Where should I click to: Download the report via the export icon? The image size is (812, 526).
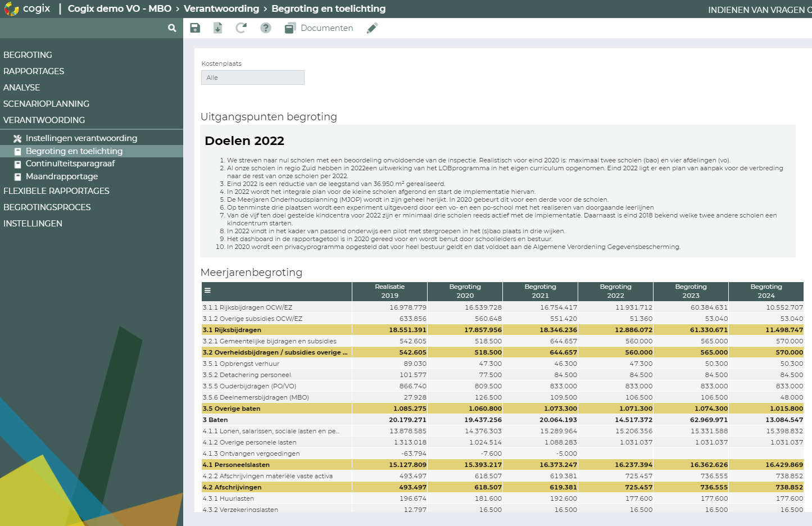coord(218,28)
